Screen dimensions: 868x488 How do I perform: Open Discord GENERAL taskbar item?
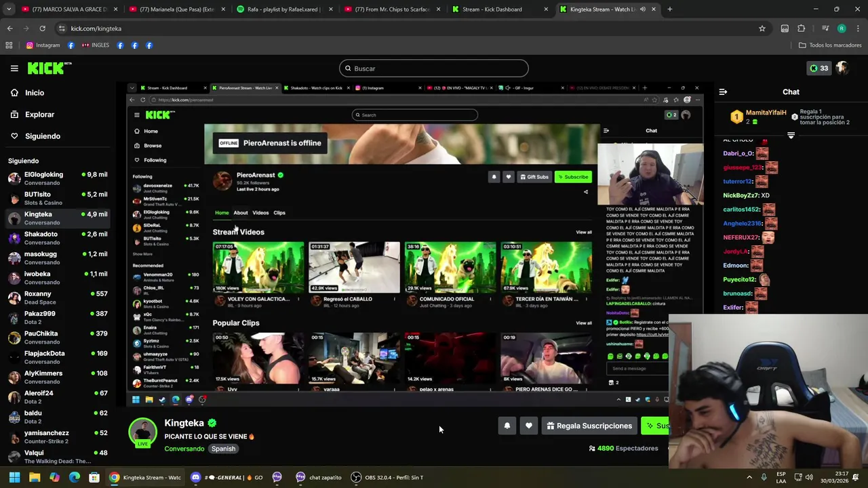(226, 477)
